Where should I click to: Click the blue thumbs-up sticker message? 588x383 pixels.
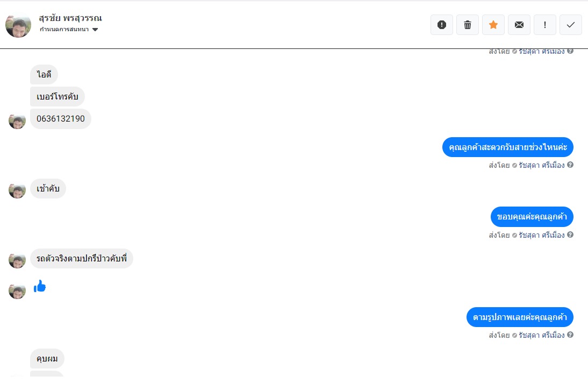[40, 287]
